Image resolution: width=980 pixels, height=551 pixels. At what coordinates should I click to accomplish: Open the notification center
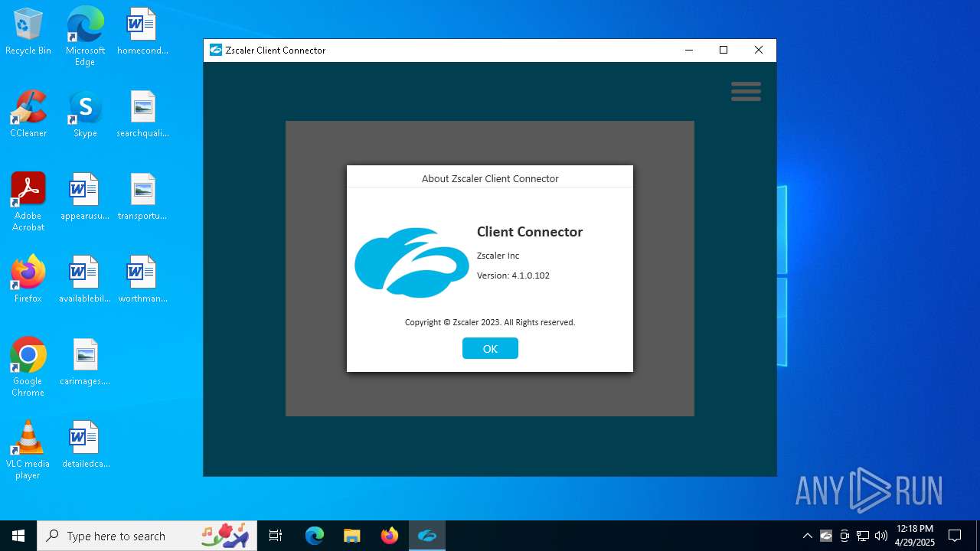(955, 536)
